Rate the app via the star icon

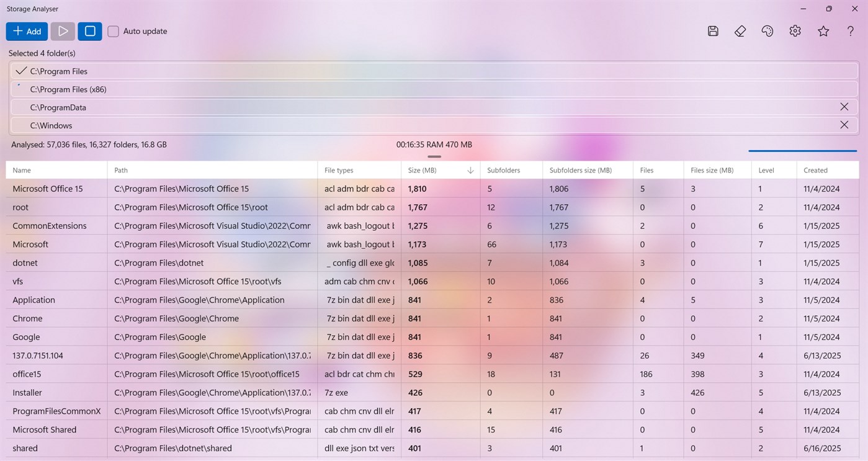point(823,30)
